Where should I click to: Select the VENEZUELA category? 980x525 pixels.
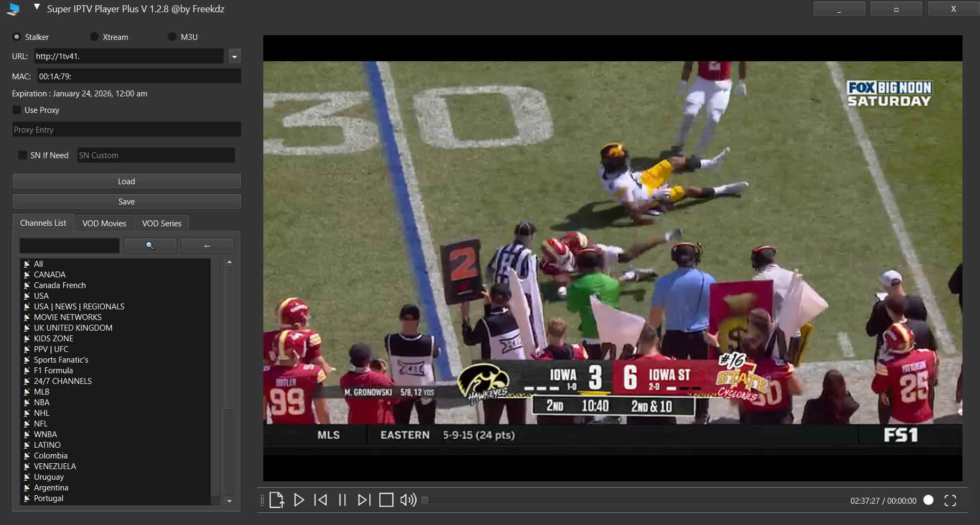[115, 466]
